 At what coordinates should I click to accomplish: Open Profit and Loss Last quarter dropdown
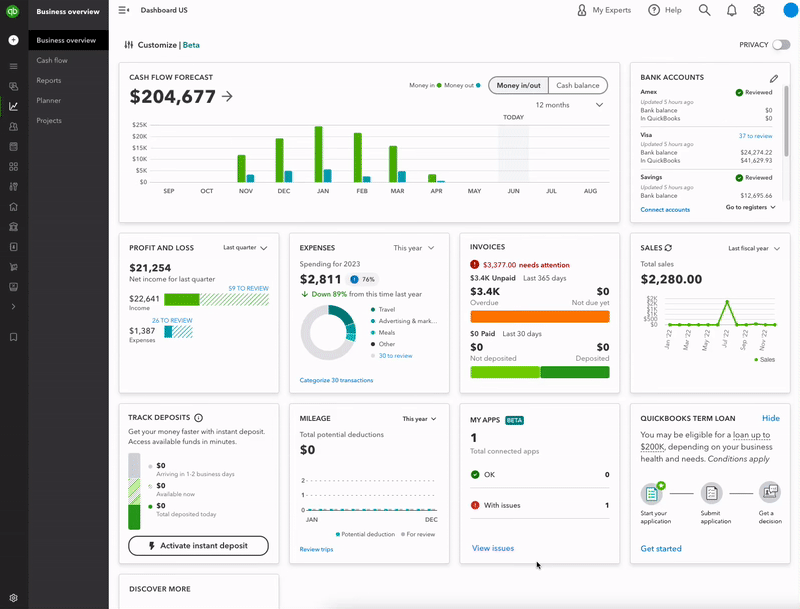[x=245, y=248]
